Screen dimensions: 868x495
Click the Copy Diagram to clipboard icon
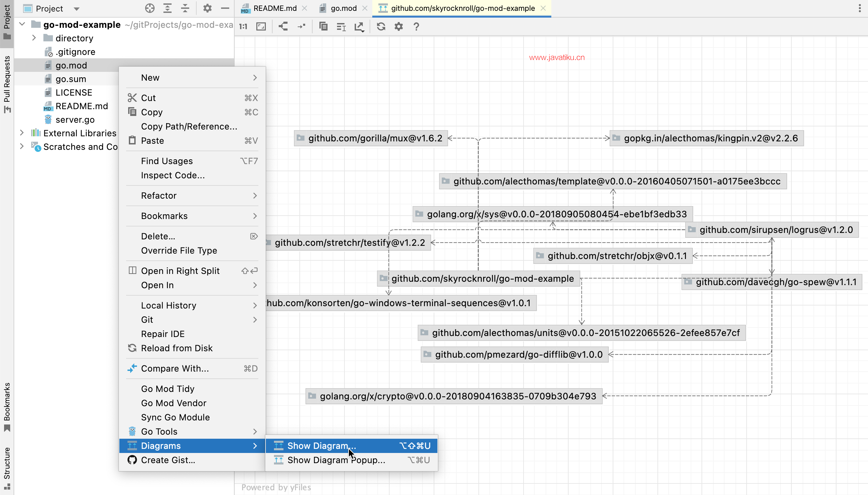pyautogui.click(x=323, y=26)
